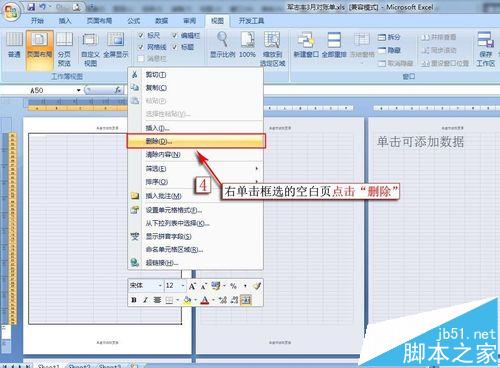The image size is (500, 368).
Task: Hide (隐藏) the current window
Action: (389, 50)
